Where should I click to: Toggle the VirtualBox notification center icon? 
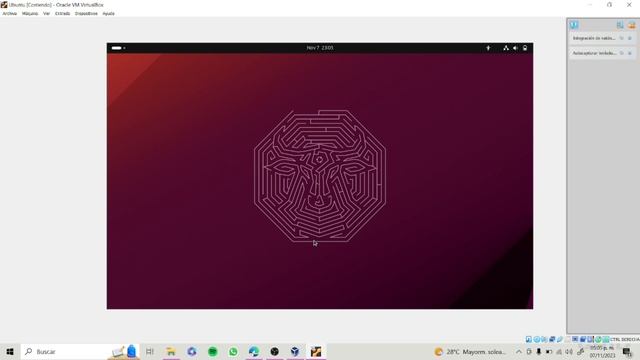tap(574, 25)
